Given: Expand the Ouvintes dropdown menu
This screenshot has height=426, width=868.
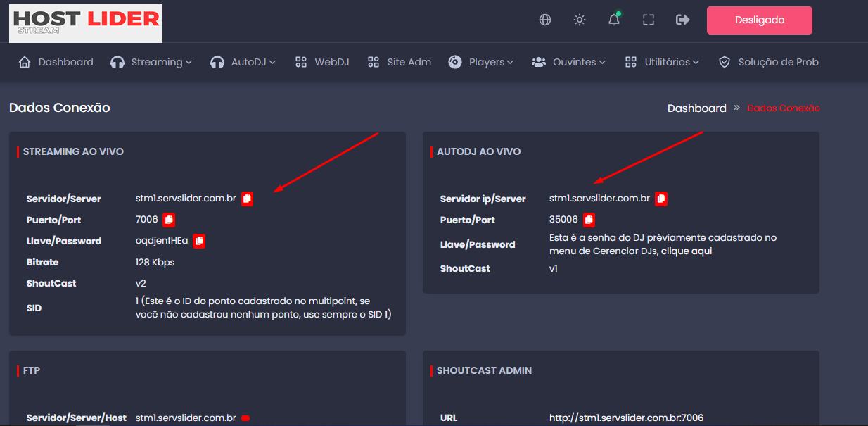Looking at the screenshot, I should pyautogui.click(x=568, y=62).
